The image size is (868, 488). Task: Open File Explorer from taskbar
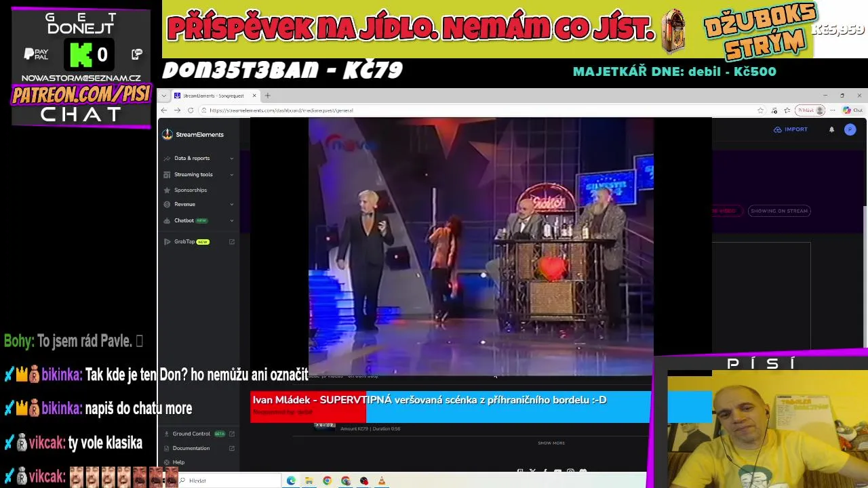coord(309,481)
